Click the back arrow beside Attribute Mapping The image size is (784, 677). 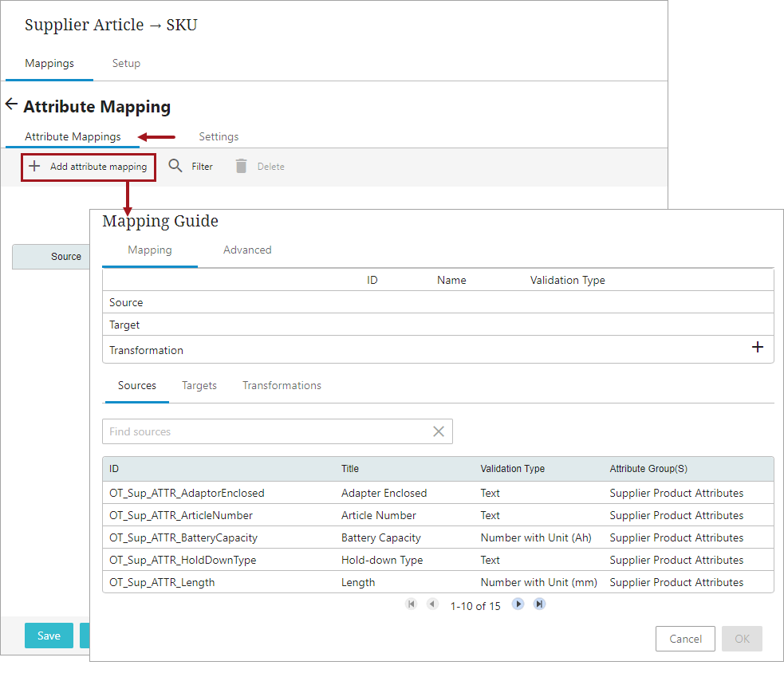point(11,104)
